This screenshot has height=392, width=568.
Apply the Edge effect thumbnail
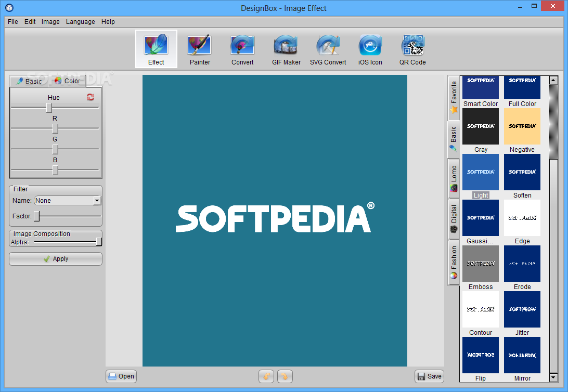(x=522, y=218)
